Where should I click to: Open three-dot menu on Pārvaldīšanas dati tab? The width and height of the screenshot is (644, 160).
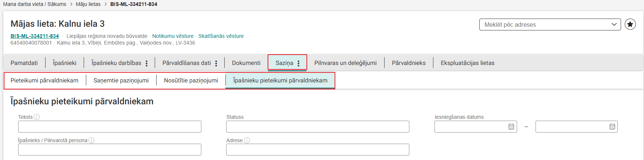pyautogui.click(x=216, y=63)
